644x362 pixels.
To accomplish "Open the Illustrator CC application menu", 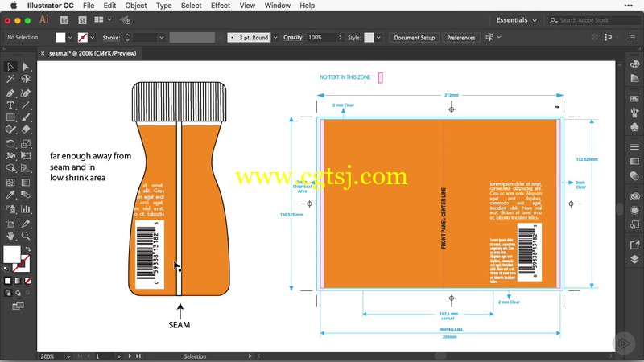I will [x=51, y=6].
